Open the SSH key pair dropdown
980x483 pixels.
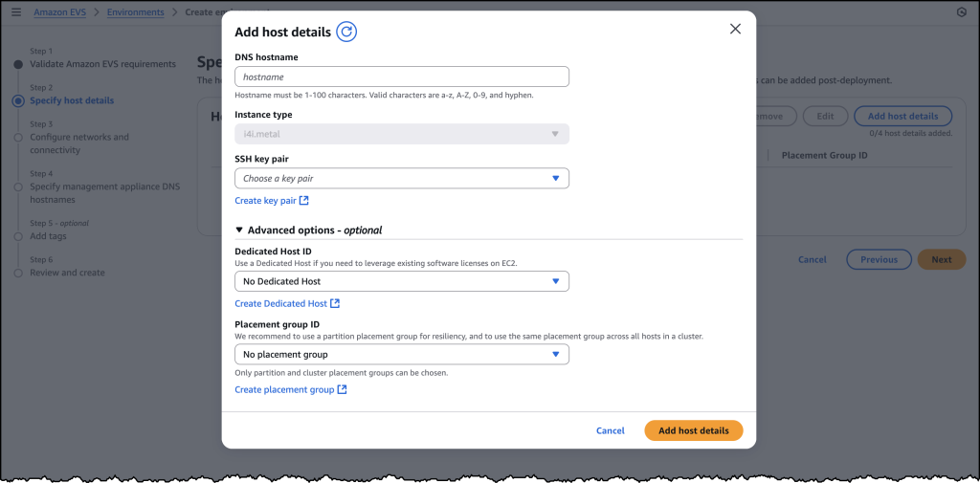[x=402, y=179]
